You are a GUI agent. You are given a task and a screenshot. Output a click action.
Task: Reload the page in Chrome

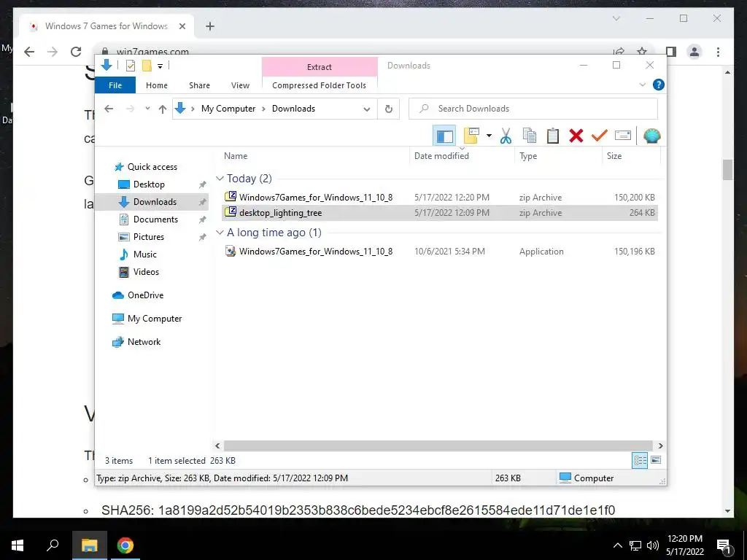coord(76,52)
